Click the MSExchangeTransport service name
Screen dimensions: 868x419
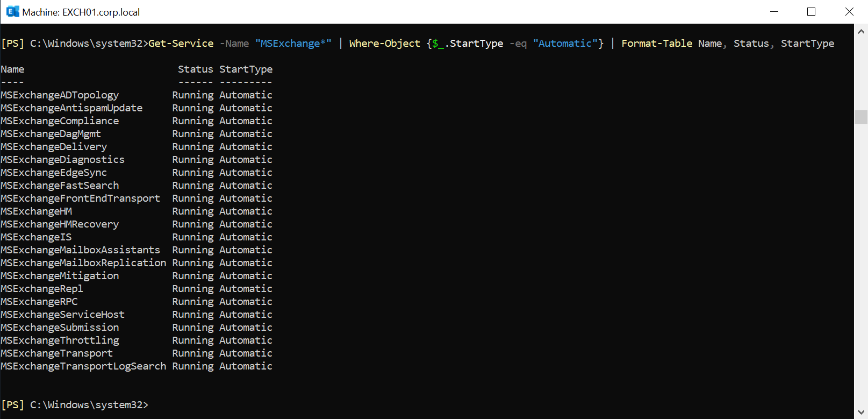click(56, 353)
